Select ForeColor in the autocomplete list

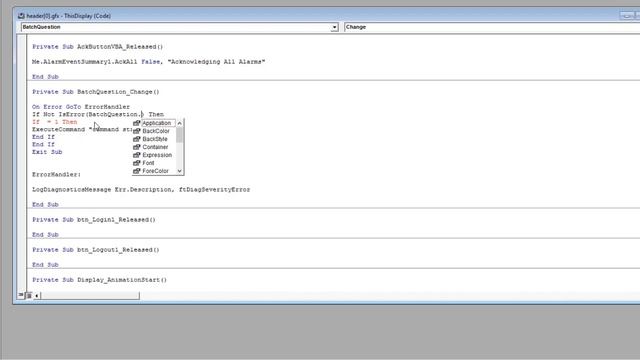[x=155, y=171]
